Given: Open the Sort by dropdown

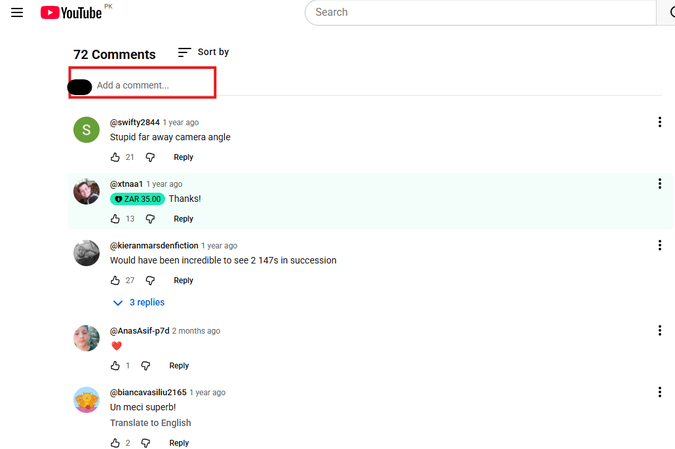Looking at the screenshot, I should 203,52.
